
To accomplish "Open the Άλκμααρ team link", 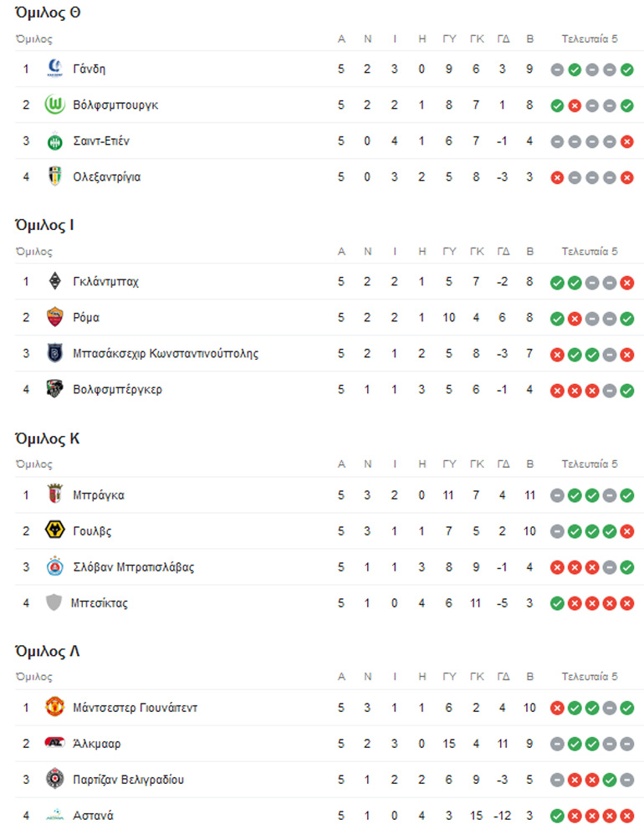I will 97,743.
